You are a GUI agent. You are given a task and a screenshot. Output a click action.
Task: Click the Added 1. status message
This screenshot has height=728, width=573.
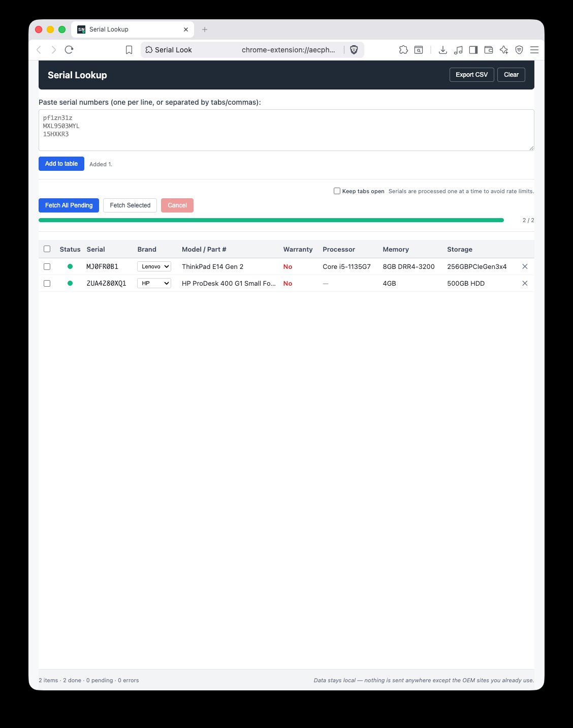tap(101, 164)
